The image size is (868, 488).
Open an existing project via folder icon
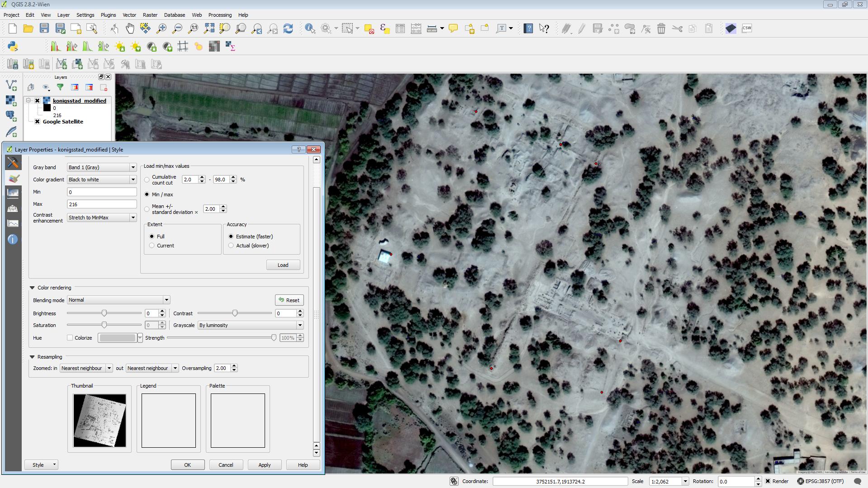click(28, 28)
